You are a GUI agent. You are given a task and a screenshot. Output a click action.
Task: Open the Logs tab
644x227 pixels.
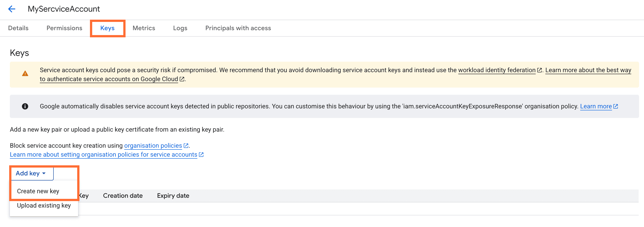(x=180, y=28)
